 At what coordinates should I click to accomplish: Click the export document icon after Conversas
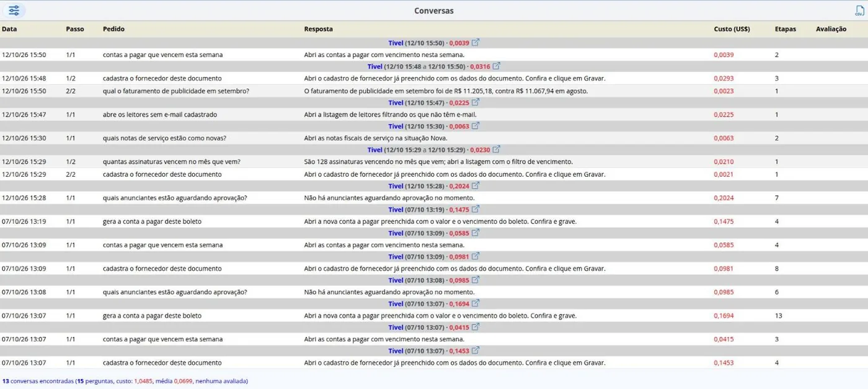(x=859, y=11)
